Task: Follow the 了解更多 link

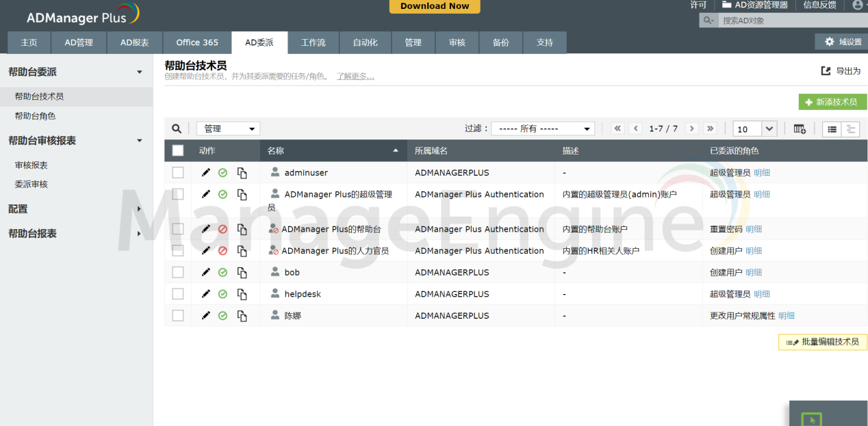Action: coord(355,77)
